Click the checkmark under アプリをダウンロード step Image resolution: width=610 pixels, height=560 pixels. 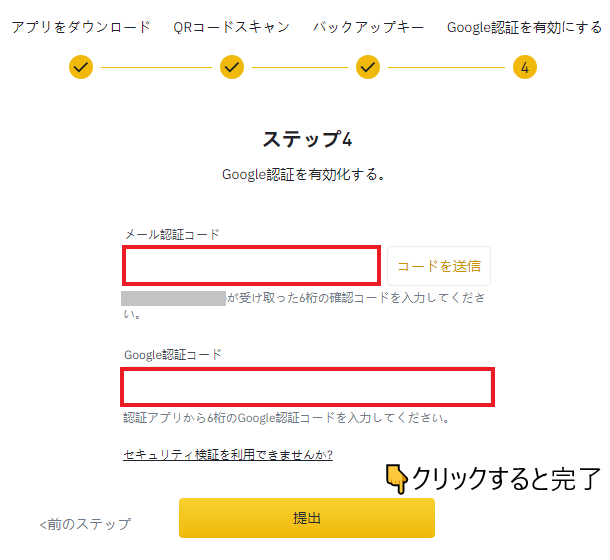pyautogui.click(x=81, y=67)
